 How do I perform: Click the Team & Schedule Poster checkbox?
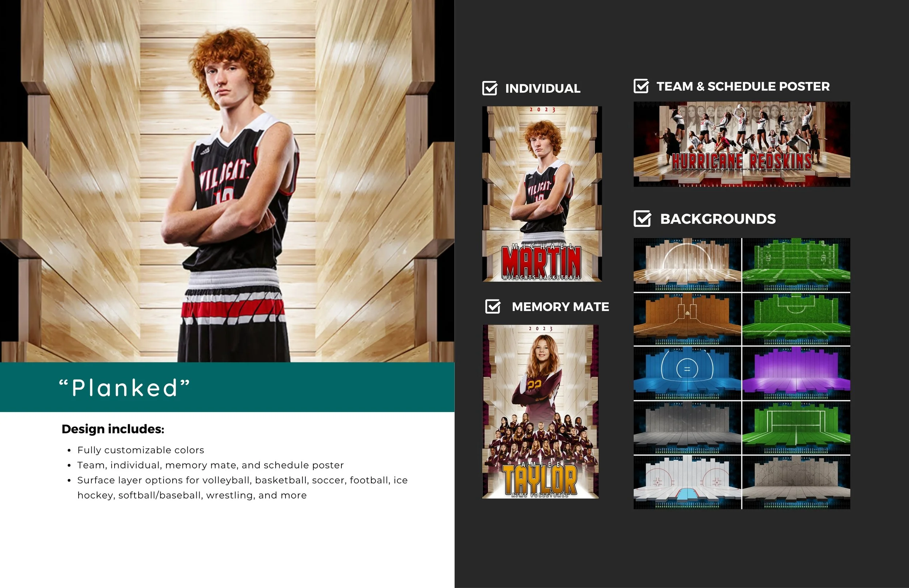tap(641, 86)
